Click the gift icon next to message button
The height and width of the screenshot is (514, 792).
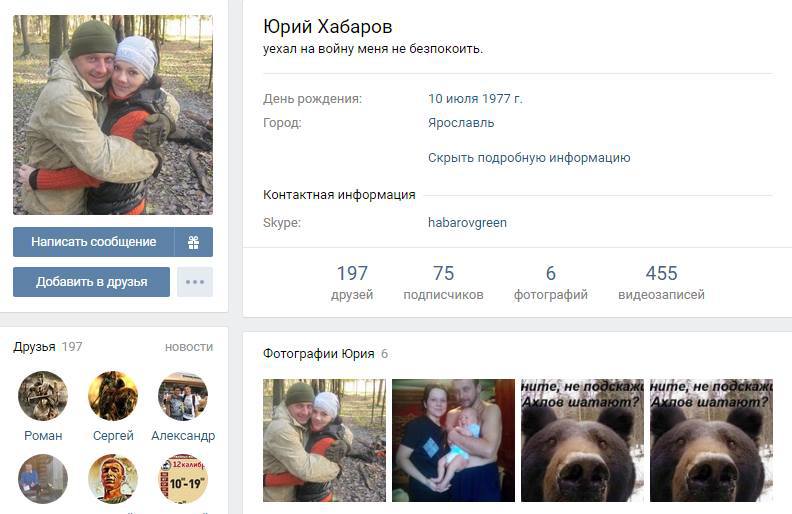[193, 242]
